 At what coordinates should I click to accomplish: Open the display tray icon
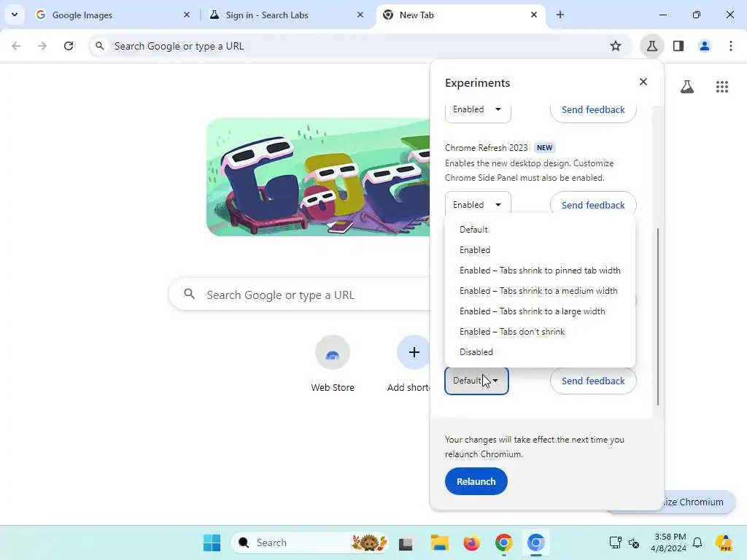coord(615,542)
